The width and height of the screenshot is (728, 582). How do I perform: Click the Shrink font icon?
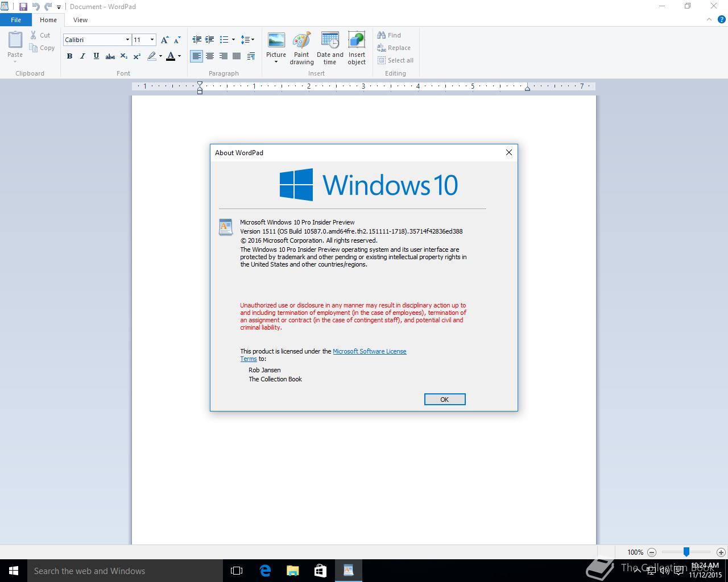click(177, 40)
